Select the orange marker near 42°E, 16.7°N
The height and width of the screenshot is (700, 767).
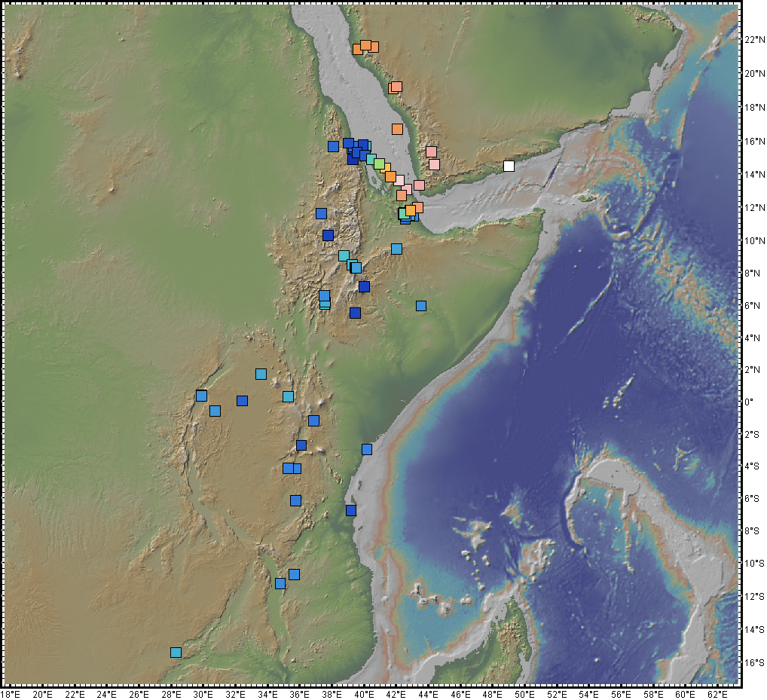click(397, 129)
